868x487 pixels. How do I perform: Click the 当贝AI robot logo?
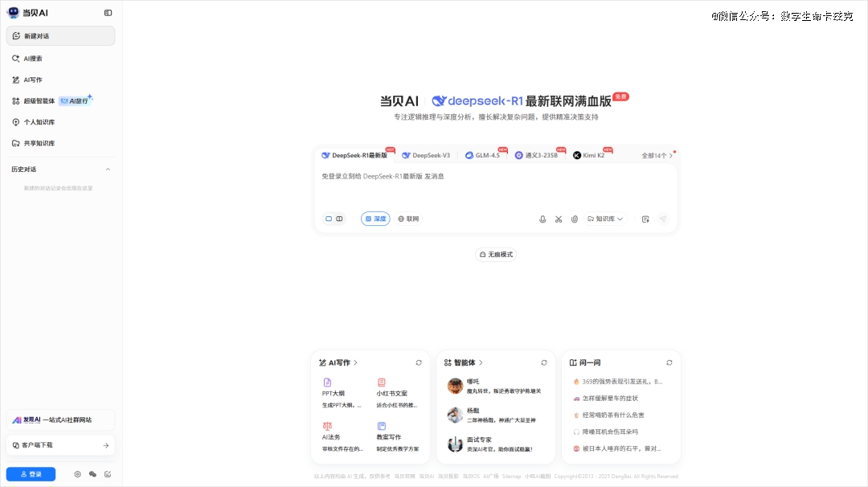[x=14, y=12]
